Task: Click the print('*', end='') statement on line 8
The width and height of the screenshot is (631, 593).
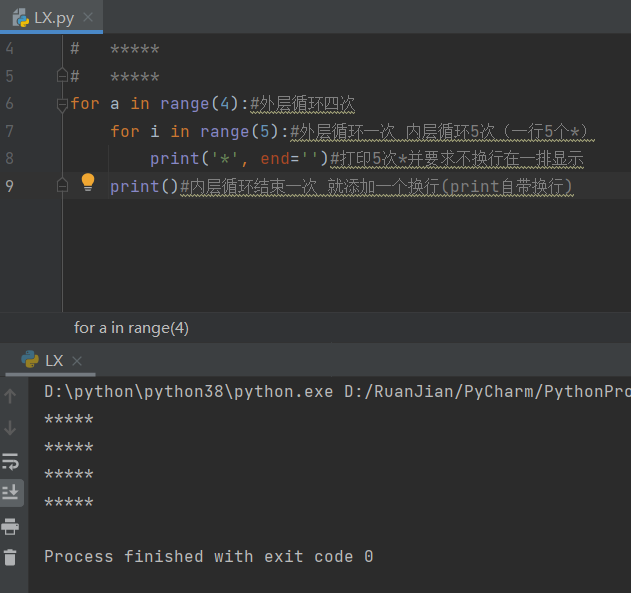Action: [x=238, y=159]
